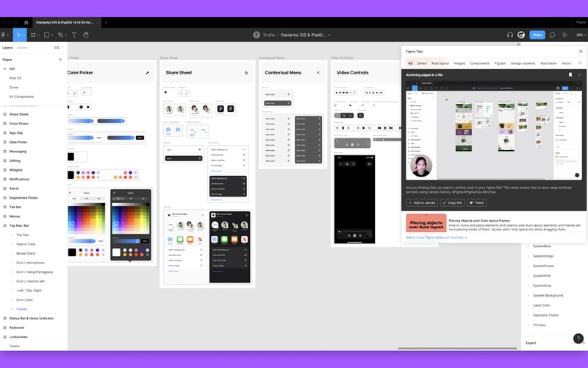The height and width of the screenshot is (368, 588).
Task: Select the Icon / microphone layer
Action: pos(30,263)
